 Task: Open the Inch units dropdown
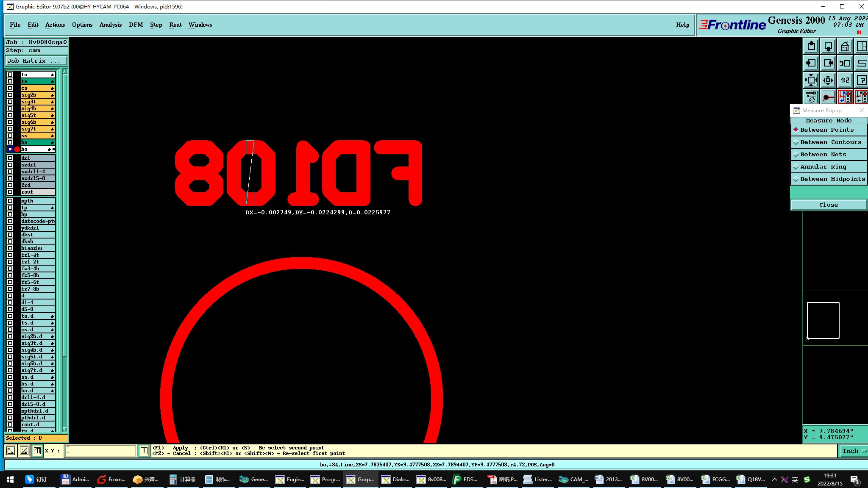click(854, 451)
